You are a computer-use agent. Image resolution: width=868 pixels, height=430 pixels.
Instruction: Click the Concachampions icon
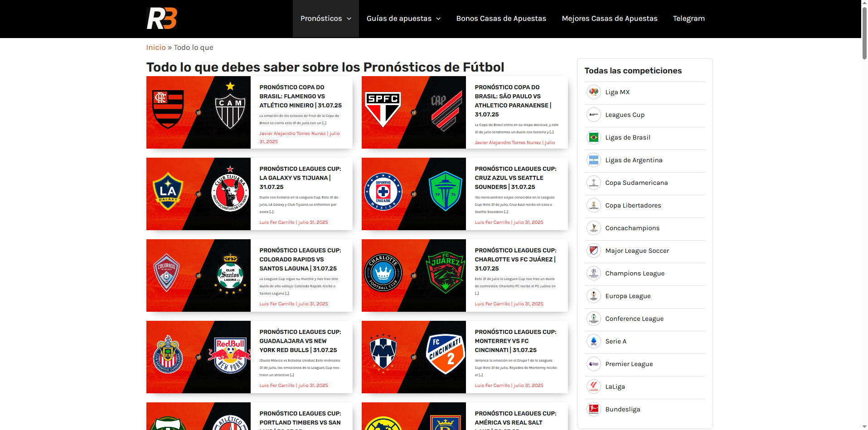click(594, 228)
